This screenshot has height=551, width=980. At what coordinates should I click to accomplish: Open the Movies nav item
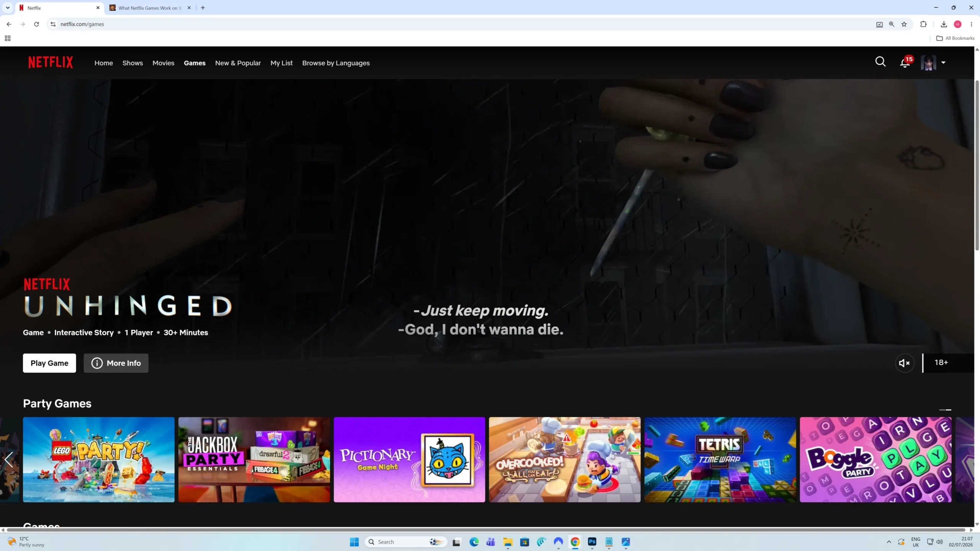163,63
